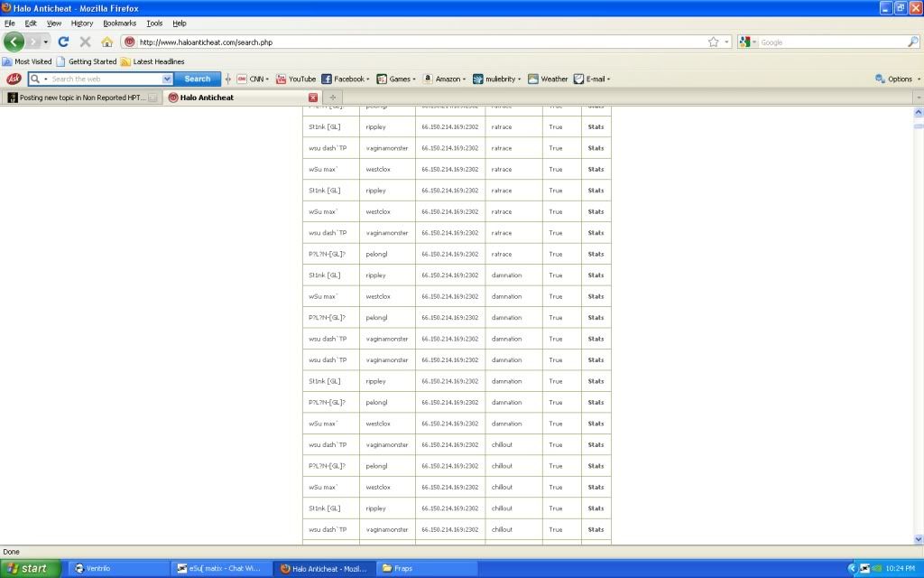Image resolution: width=924 pixels, height=578 pixels.
Task: Click the stop loading X icon
Action: pos(85,42)
